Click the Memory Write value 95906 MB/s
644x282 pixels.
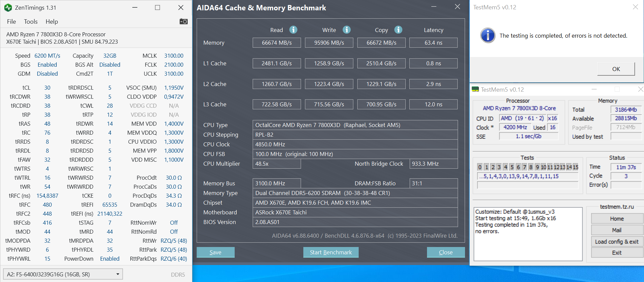coord(329,43)
